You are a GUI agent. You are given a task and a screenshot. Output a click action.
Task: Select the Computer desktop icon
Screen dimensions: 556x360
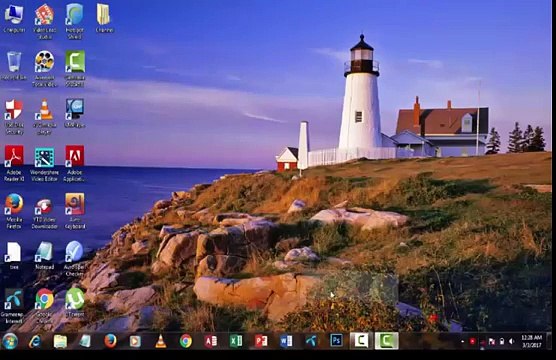tap(14, 18)
